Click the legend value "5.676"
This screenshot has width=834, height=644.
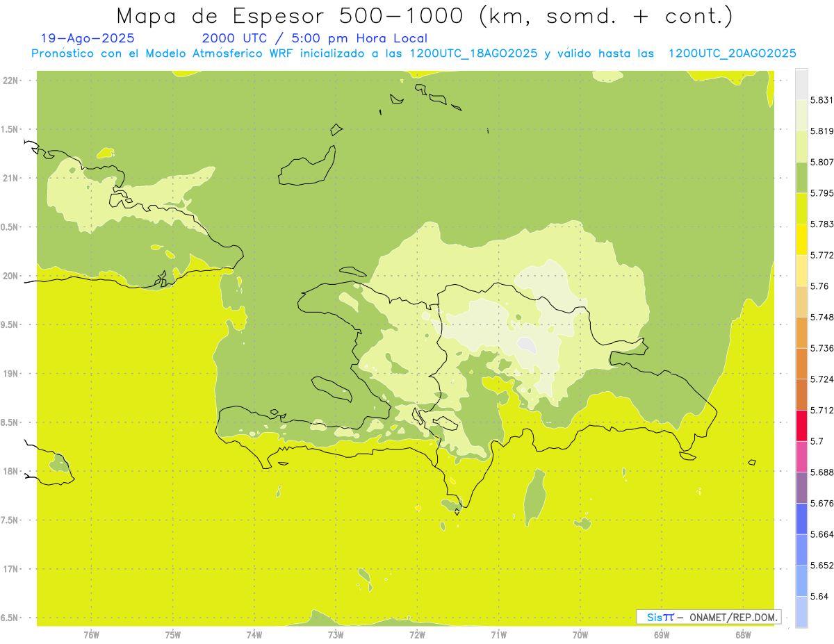pos(821,503)
